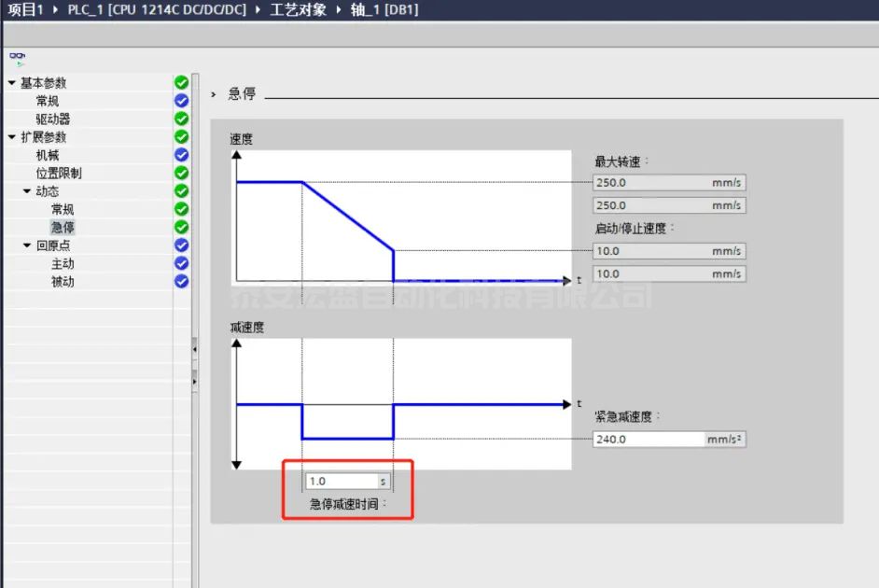The height and width of the screenshot is (588, 879).
Task: Click the right-arrow expand handle on panel splitter
Action: click(194, 382)
